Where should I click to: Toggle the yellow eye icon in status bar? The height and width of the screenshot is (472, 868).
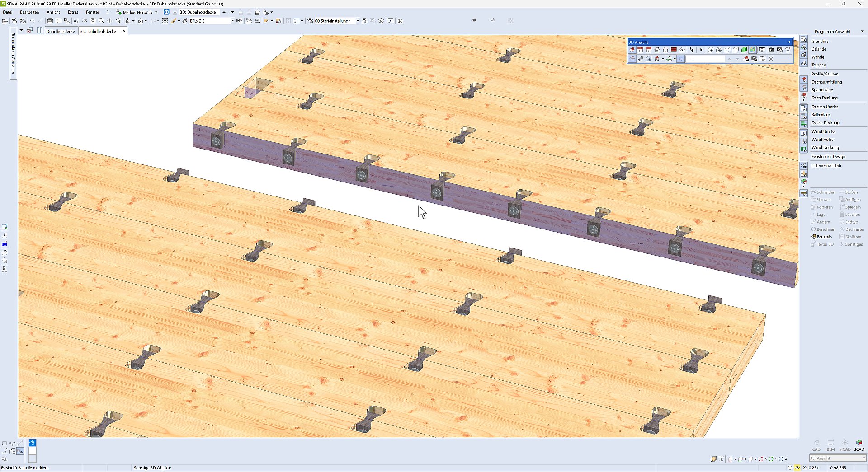(x=797, y=468)
